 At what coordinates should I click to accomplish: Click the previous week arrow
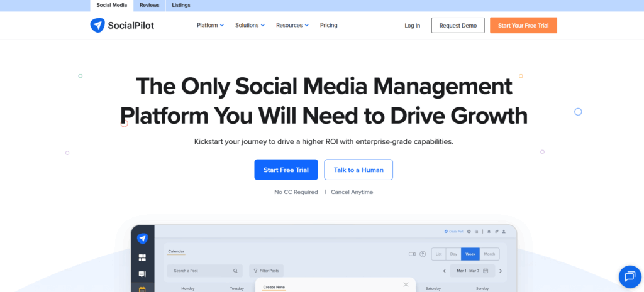click(445, 271)
